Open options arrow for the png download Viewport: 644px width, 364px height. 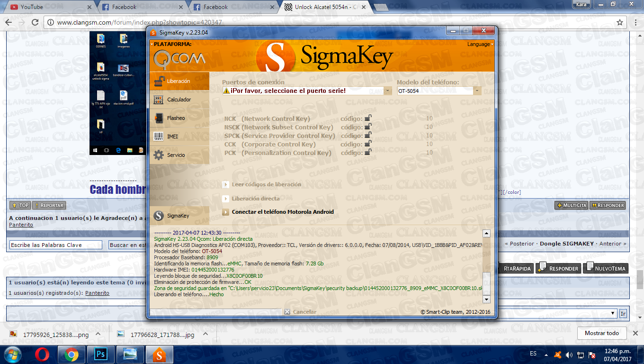click(x=98, y=334)
